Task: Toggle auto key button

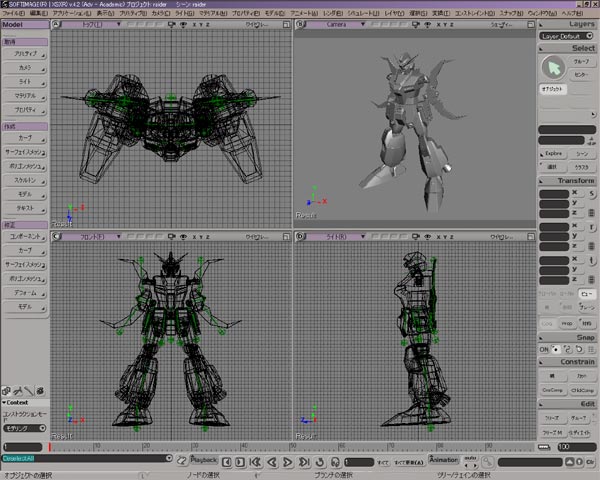Action: tap(470, 458)
